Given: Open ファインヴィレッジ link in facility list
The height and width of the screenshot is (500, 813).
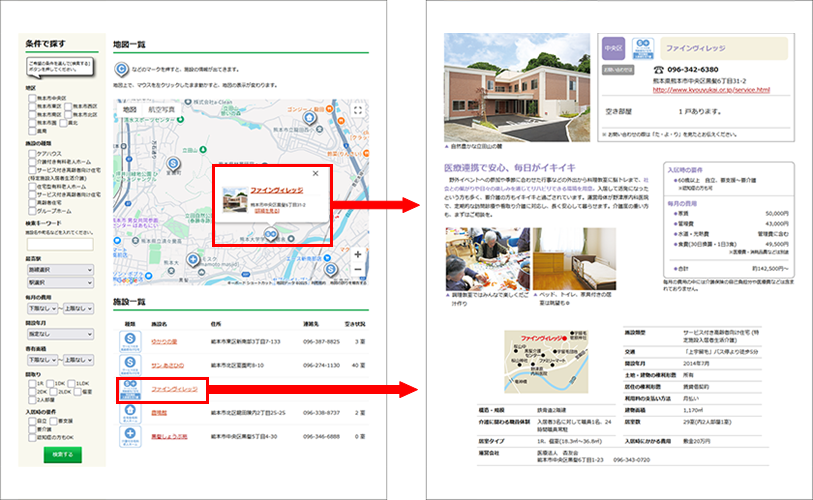Looking at the screenshot, I should 174,387.
